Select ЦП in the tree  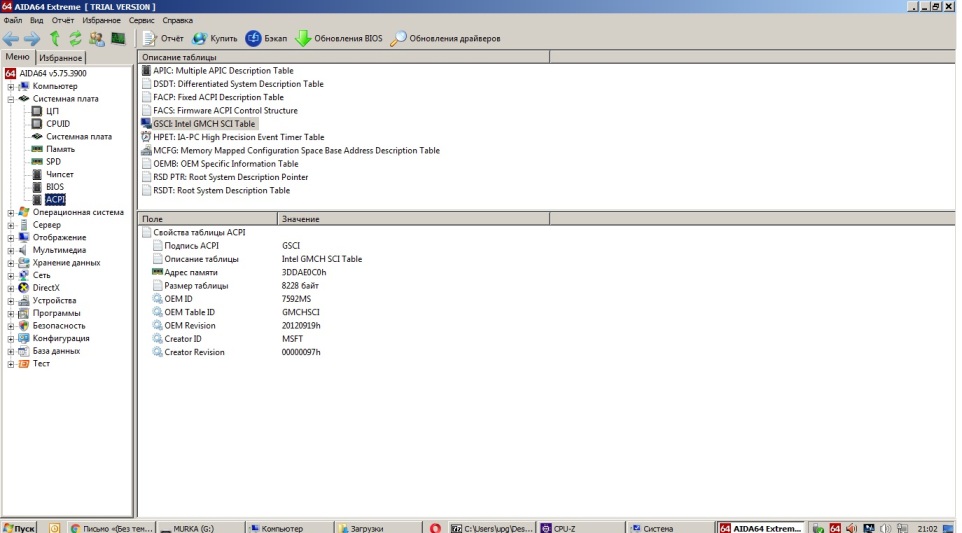[x=52, y=111]
